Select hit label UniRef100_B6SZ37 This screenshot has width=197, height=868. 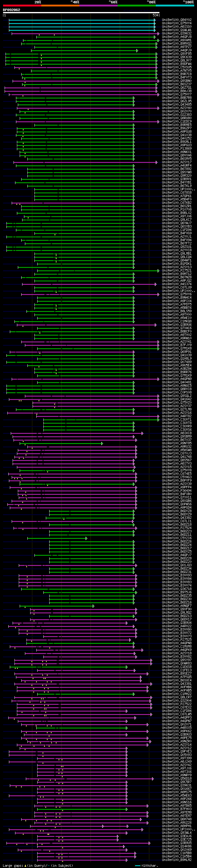tap(177, 84)
